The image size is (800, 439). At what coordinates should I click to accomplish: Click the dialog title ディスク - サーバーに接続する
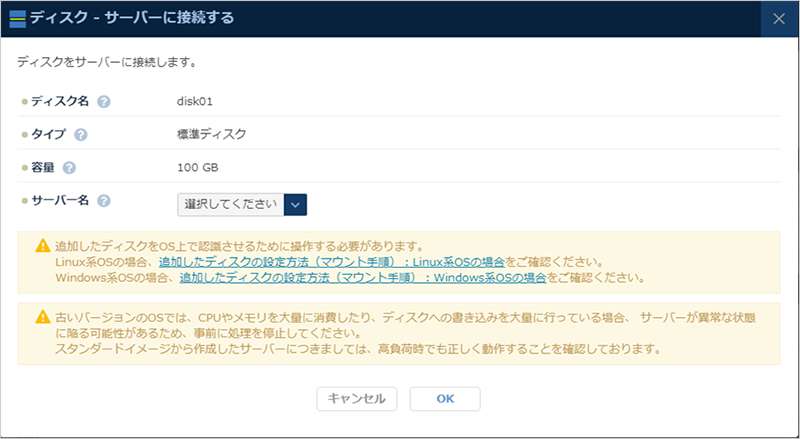click(x=132, y=18)
